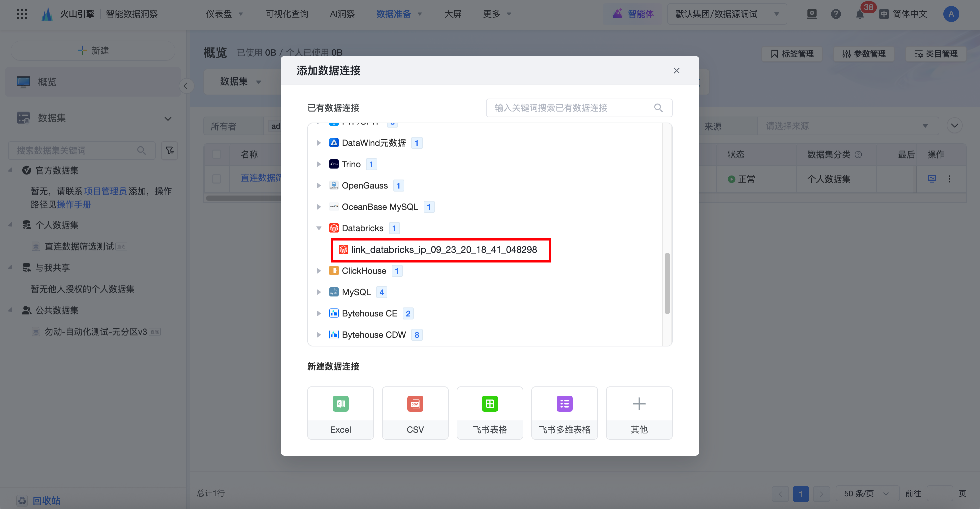The height and width of the screenshot is (509, 980).
Task: Expand the ClickHouse connection group
Action: click(319, 270)
